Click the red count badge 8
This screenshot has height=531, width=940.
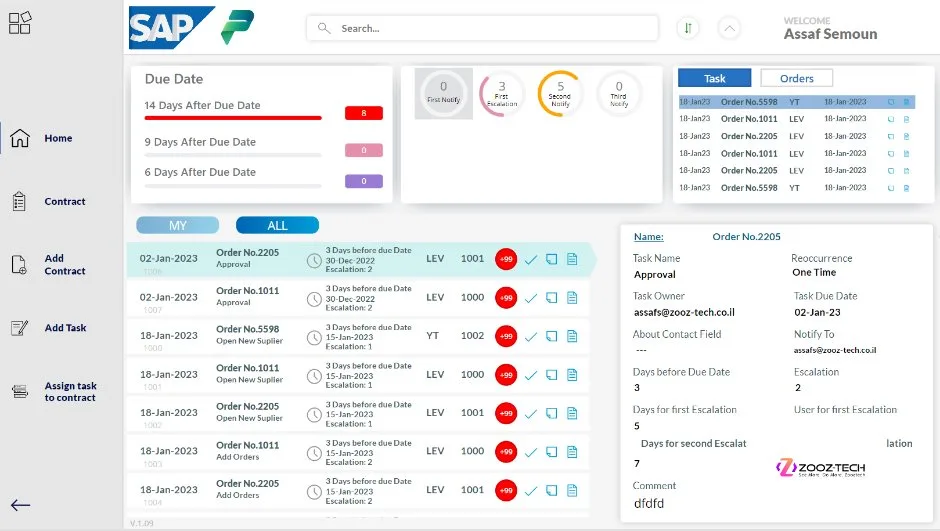point(363,113)
